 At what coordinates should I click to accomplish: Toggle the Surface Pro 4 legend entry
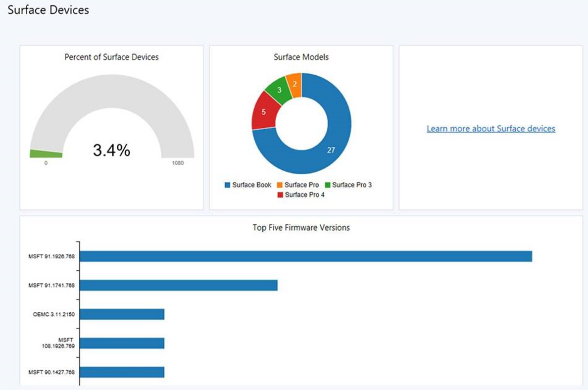(303, 194)
